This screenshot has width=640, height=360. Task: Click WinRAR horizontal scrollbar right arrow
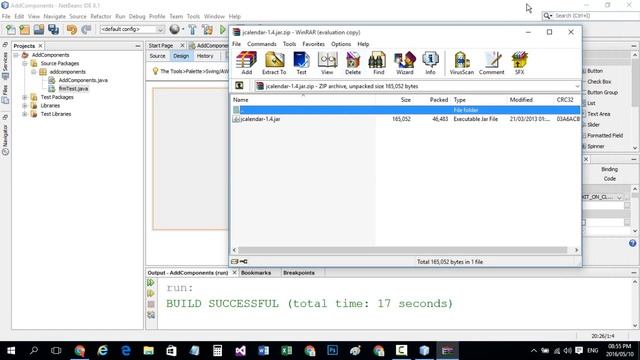tap(576, 250)
